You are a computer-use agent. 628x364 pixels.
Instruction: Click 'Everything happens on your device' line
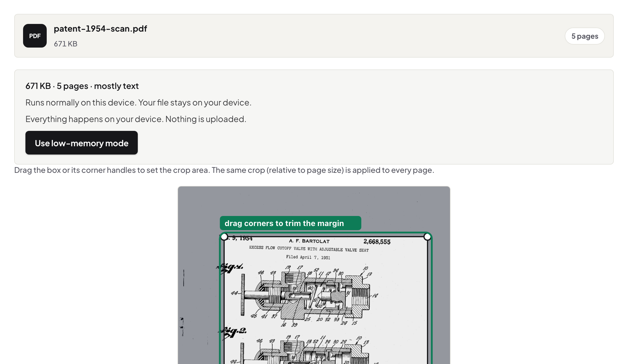coord(136,119)
